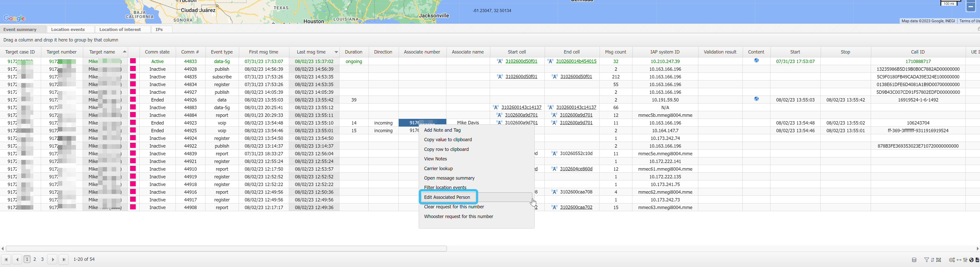
Task: Open the Location of interest tab
Action: point(120,30)
